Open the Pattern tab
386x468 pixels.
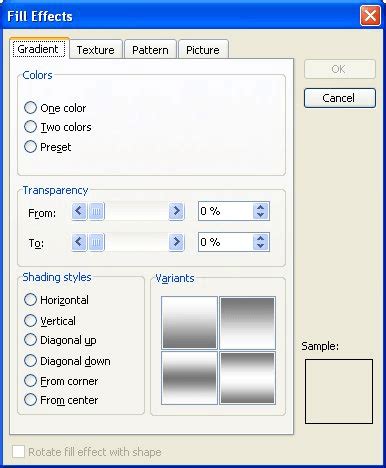(150, 50)
